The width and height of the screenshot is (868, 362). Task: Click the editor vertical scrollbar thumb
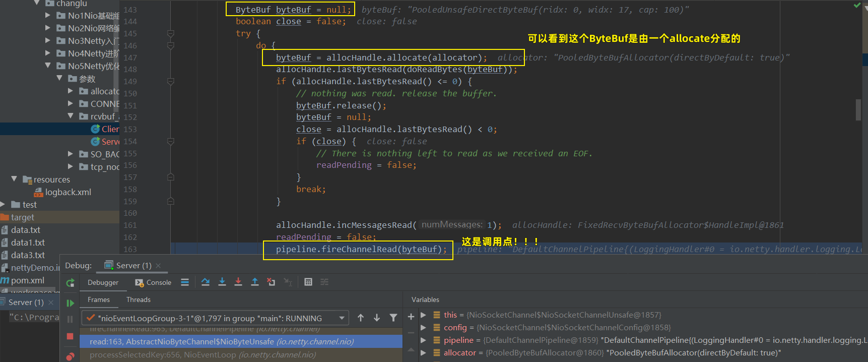coord(858,110)
